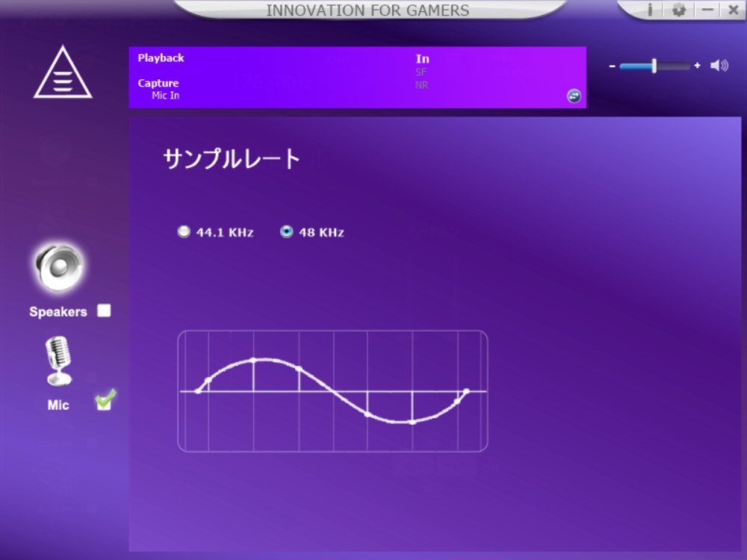Click the In column header
Viewport: 747px width, 560px height.
coord(422,58)
